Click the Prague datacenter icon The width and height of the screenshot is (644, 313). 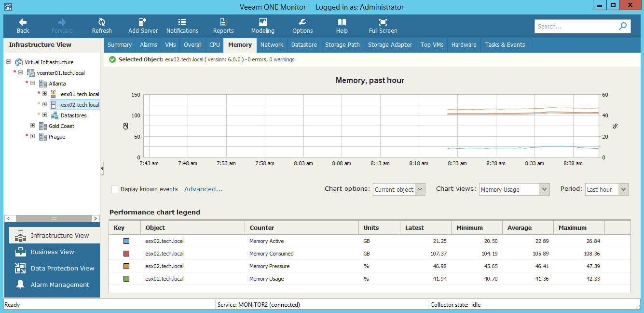click(43, 137)
